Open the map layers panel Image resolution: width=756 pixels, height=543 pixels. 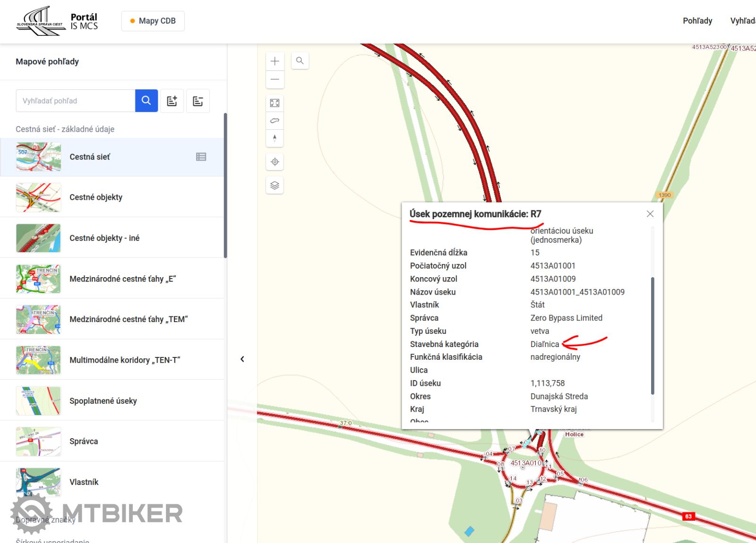pos(275,186)
